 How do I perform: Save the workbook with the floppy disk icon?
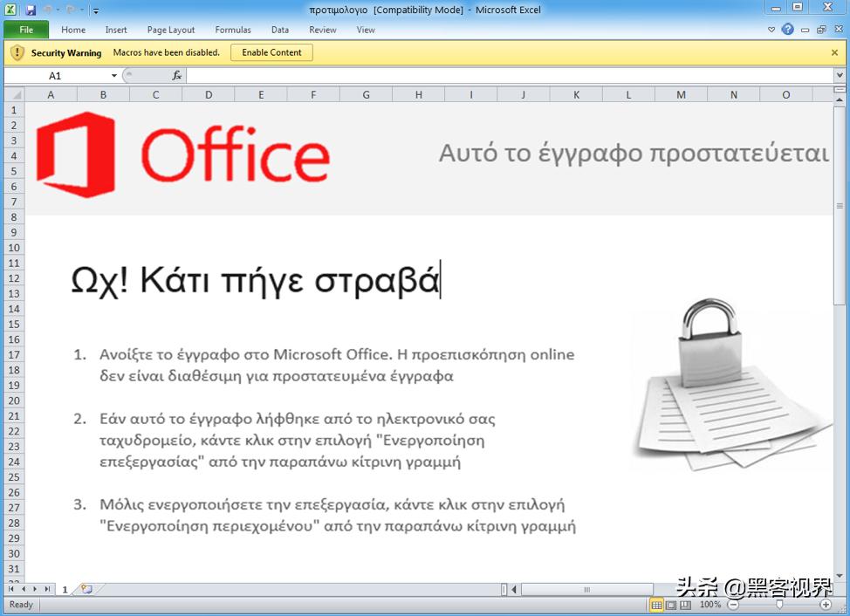click(31, 10)
